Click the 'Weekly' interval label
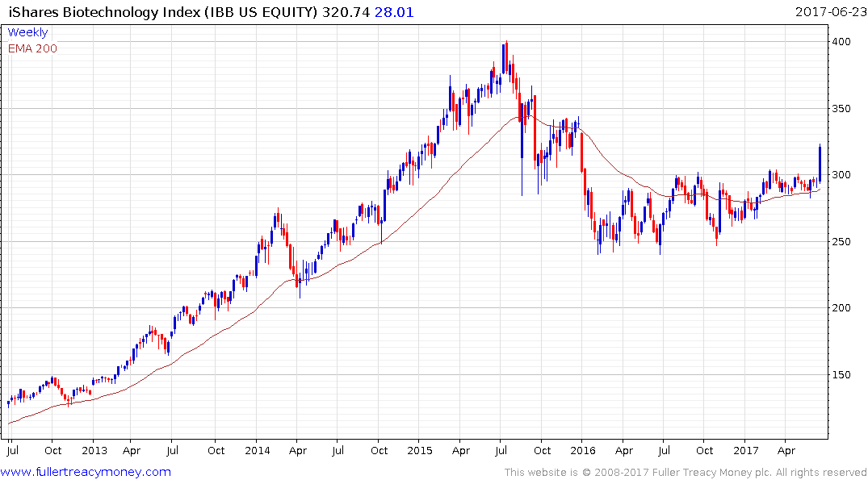The image size is (868, 484). click(x=27, y=32)
